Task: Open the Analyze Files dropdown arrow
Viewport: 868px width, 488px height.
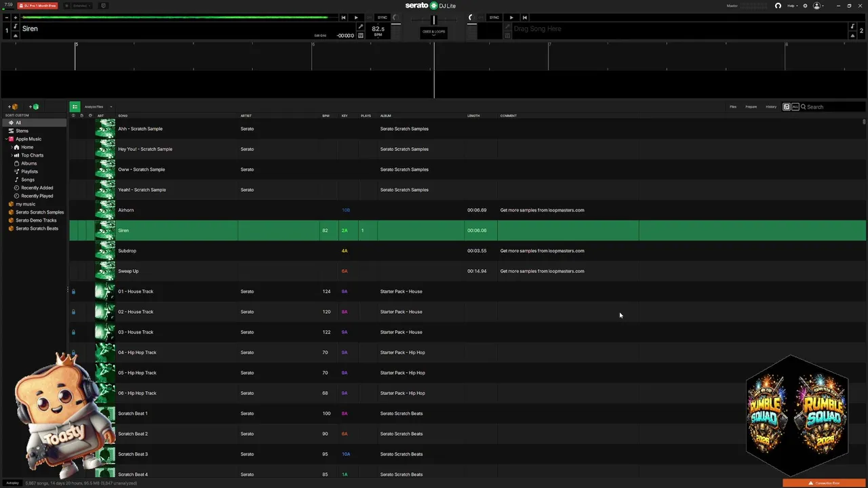Action: point(111,106)
